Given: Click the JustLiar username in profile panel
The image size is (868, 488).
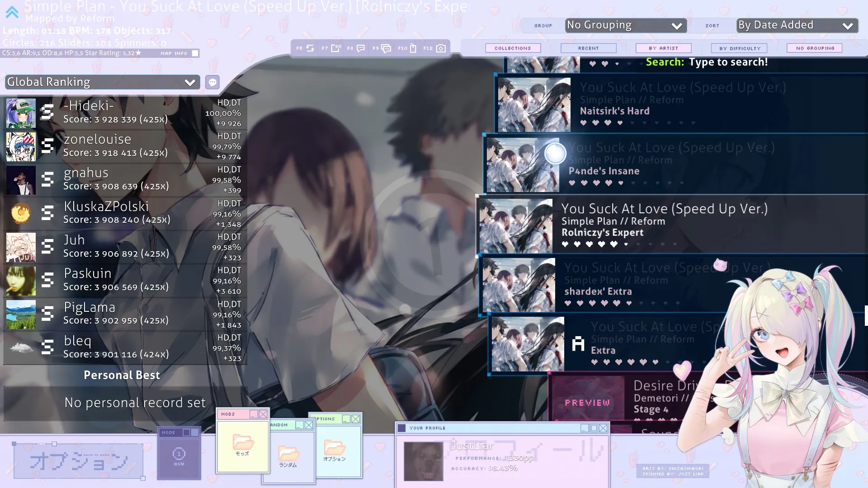Looking at the screenshot, I should coord(472,446).
